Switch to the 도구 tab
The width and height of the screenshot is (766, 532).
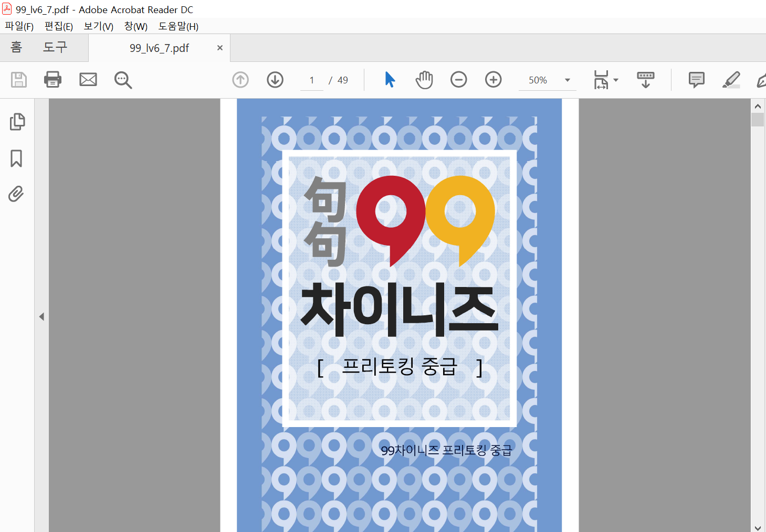tap(55, 47)
